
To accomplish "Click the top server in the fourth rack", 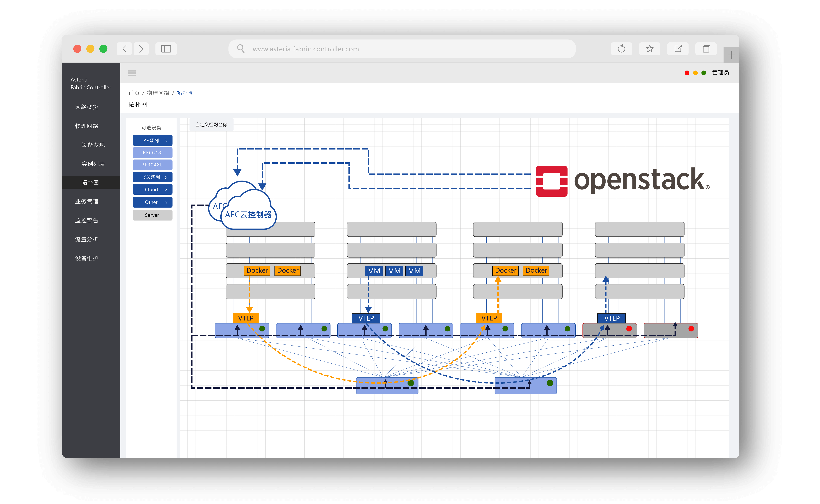I will click(x=640, y=230).
